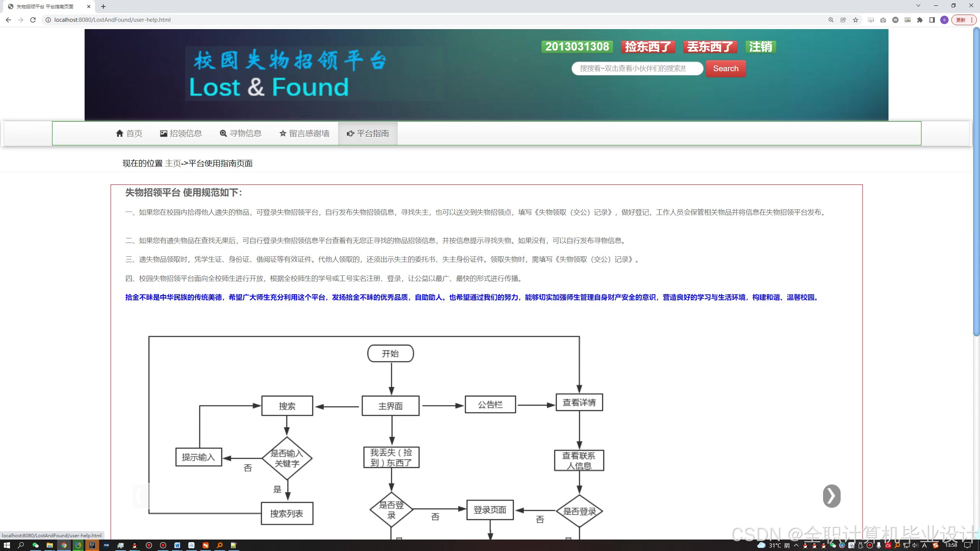Open the browser extensions puzzle icon
This screenshot has width=980, height=551.
(920, 20)
